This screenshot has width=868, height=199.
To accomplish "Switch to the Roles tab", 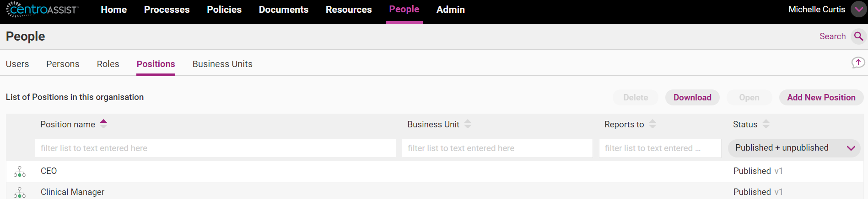I will pos(108,64).
